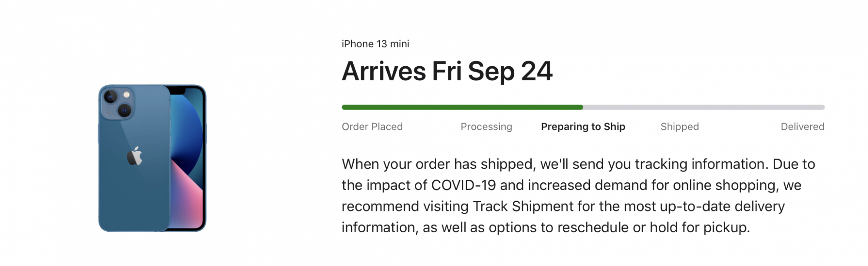Click the lower camera lens on iPhone
The height and width of the screenshot is (266, 868).
click(125, 111)
